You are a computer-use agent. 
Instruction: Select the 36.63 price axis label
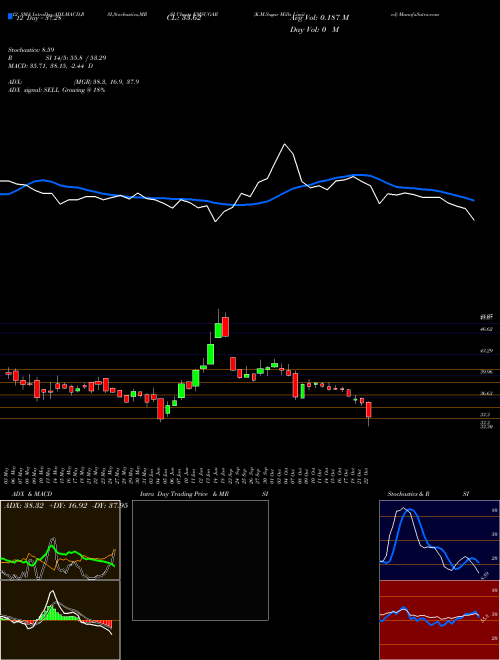[x=487, y=394]
